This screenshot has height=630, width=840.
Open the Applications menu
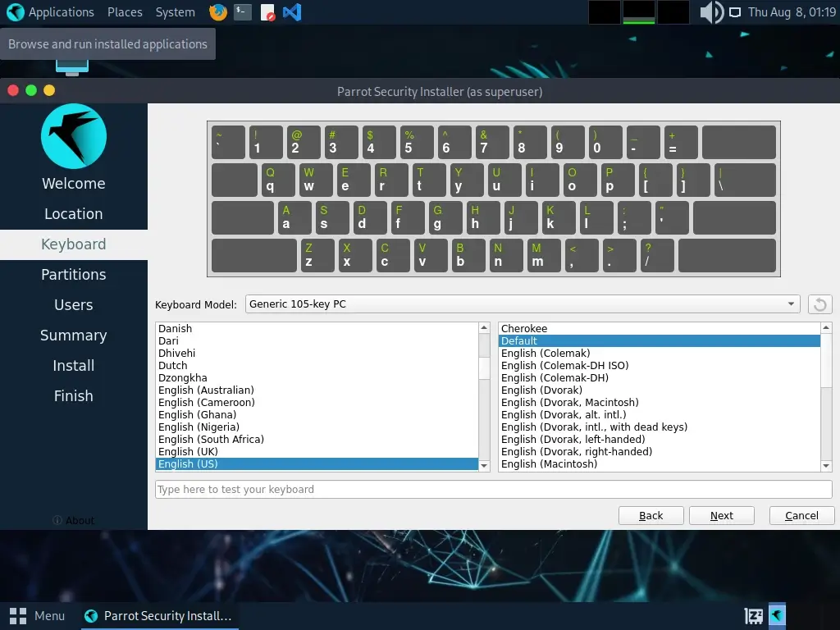[51, 12]
